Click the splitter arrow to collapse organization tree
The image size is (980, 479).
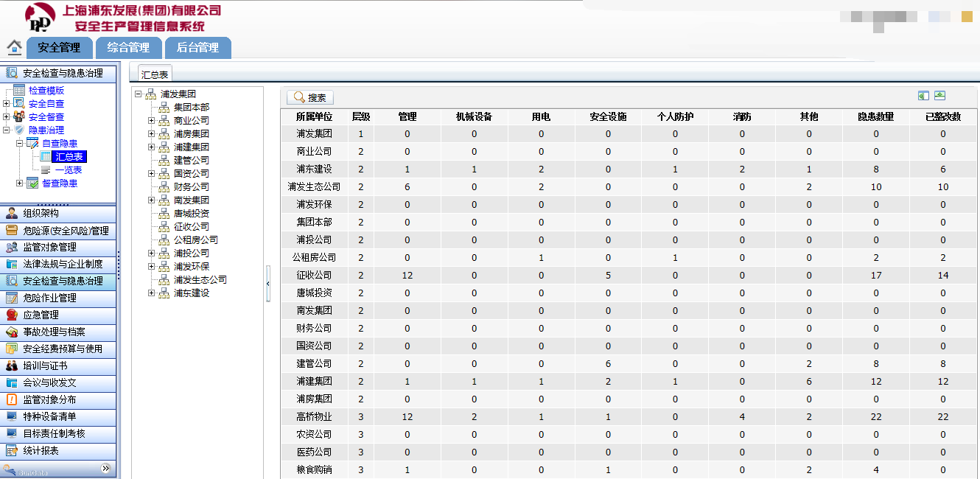[x=268, y=284]
